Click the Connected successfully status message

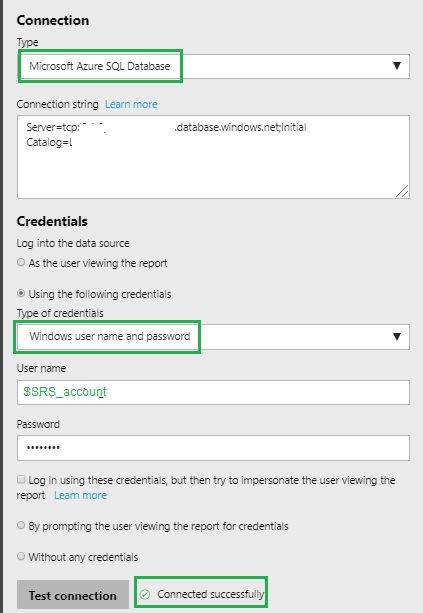[210, 594]
